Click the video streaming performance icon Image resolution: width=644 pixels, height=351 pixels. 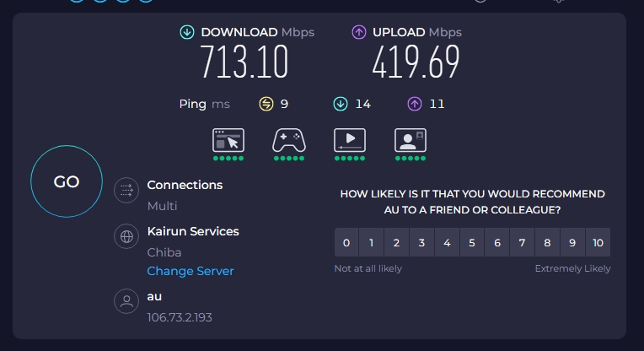point(350,139)
